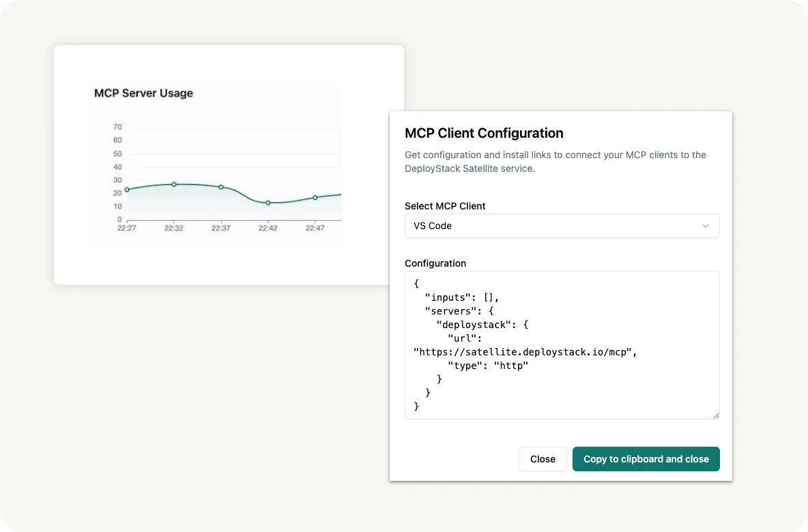Click the resize handle of the configuration box
Image resolution: width=808 pixels, height=532 pixels.
click(715, 415)
